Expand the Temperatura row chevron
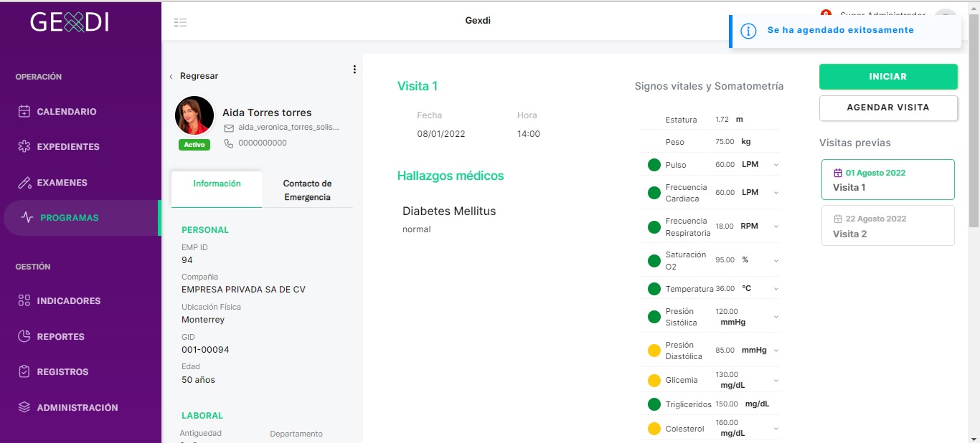The image size is (980, 443). [x=776, y=289]
